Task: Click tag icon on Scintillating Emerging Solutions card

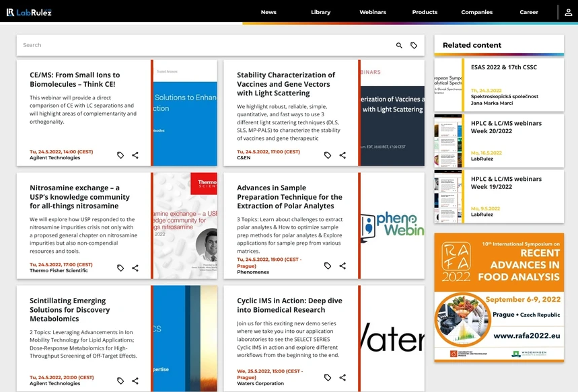Action: [x=120, y=381]
